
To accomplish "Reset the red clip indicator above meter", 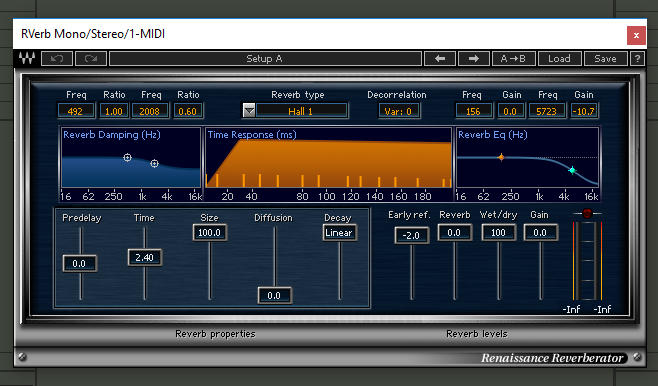I will (587, 213).
